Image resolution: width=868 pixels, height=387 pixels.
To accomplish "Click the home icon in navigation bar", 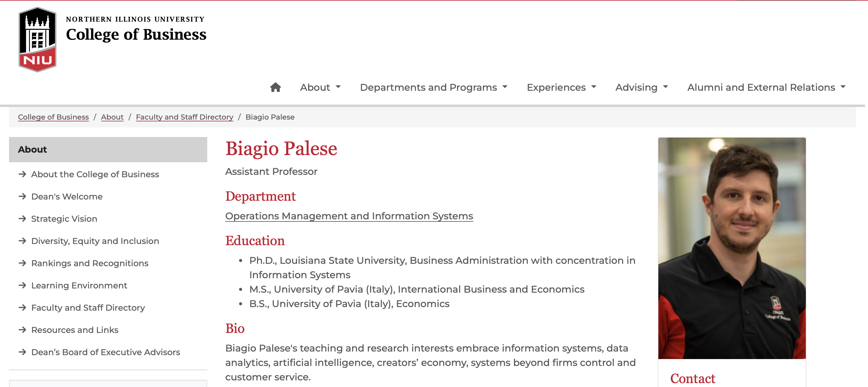I will coord(275,87).
